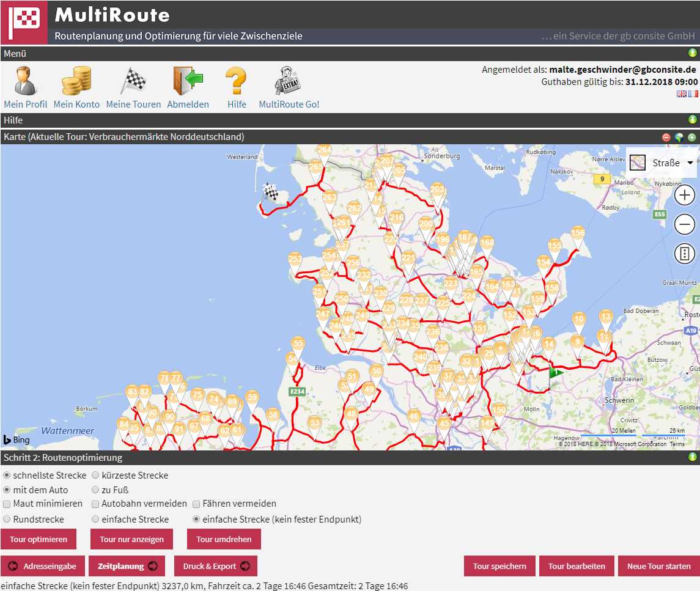
Task: Click the Mein Profil text link
Action: [x=26, y=105]
